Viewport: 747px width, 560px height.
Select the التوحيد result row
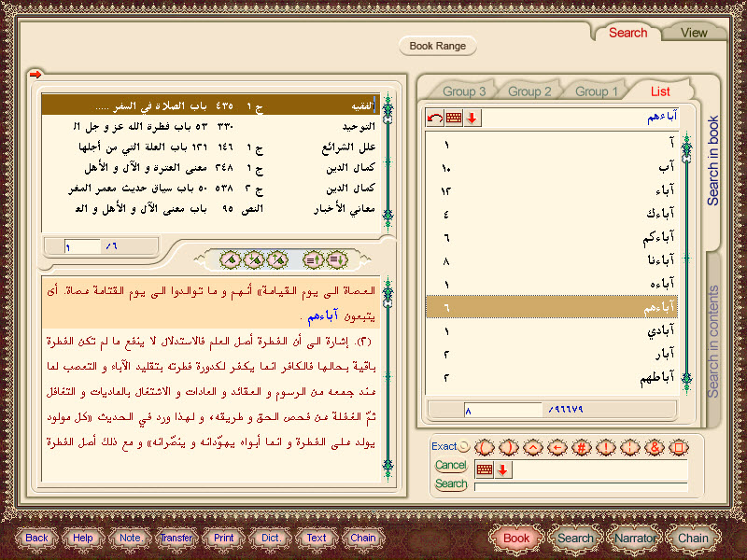point(211,126)
